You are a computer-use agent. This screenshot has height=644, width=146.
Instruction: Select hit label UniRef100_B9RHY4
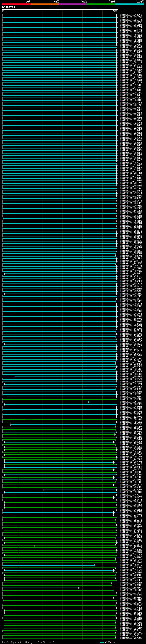pyautogui.click(x=131, y=27)
